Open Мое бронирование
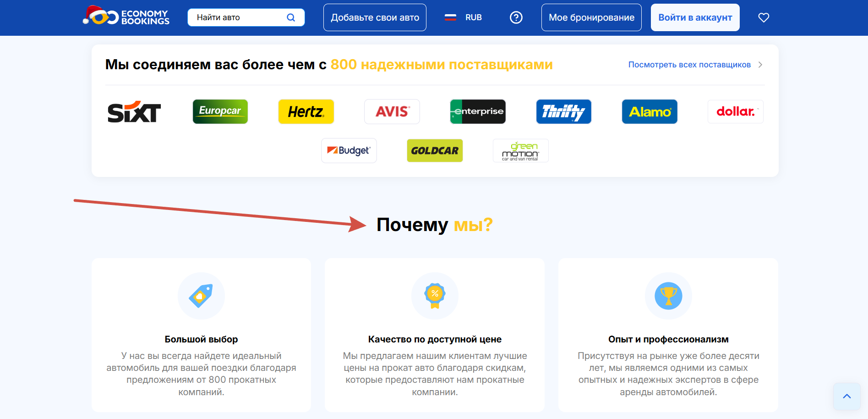The image size is (868, 419). coord(591,17)
